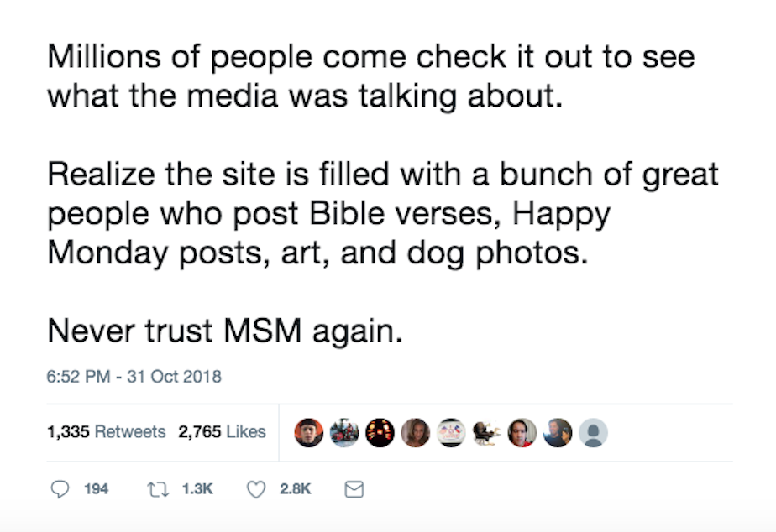Click the retweet arrows icon
776x532 pixels.
(157, 488)
